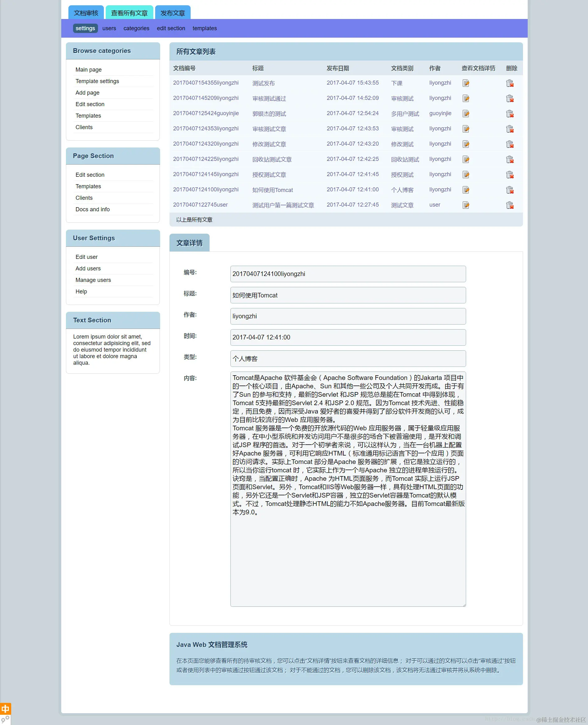588x725 pixels.
Task: Delete icon for 审核测试文章 row
Action: click(x=509, y=129)
